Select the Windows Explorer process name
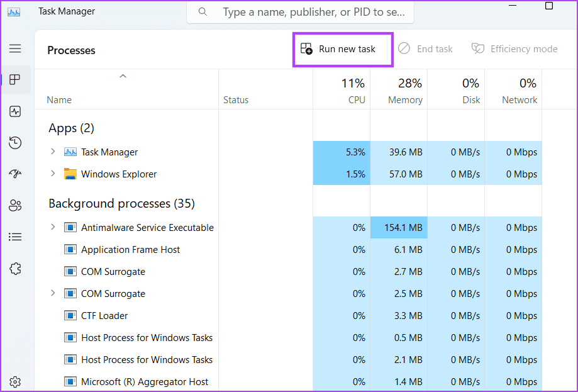 pos(119,174)
